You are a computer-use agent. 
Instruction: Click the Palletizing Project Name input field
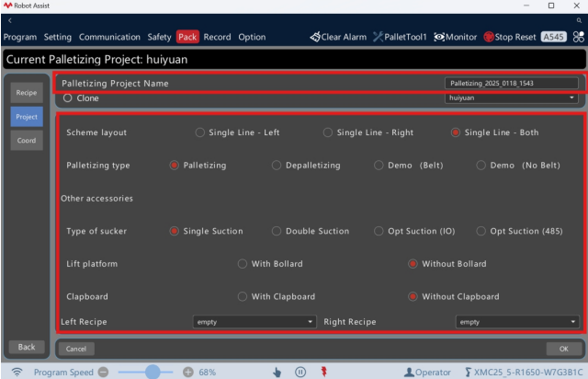pyautogui.click(x=512, y=84)
